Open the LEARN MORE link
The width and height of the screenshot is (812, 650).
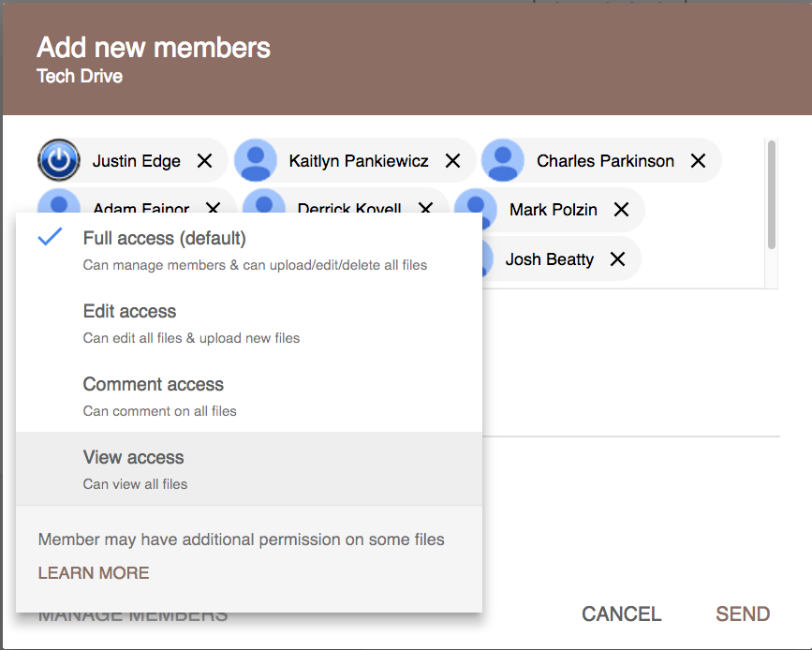click(93, 573)
